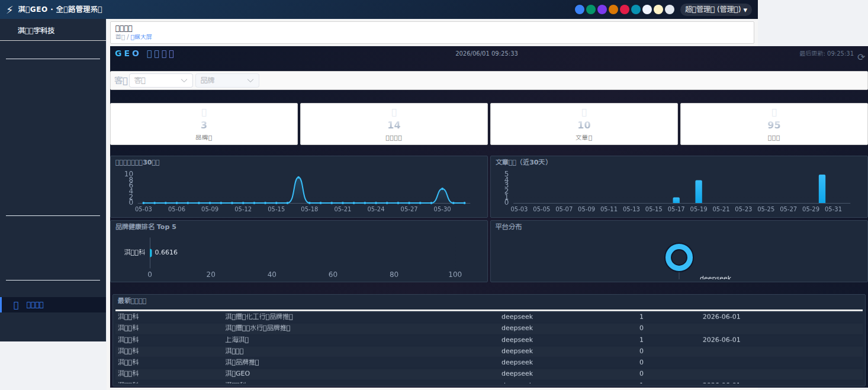Click the brand health value 0.6616
The image size is (868, 390).
click(x=166, y=252)
